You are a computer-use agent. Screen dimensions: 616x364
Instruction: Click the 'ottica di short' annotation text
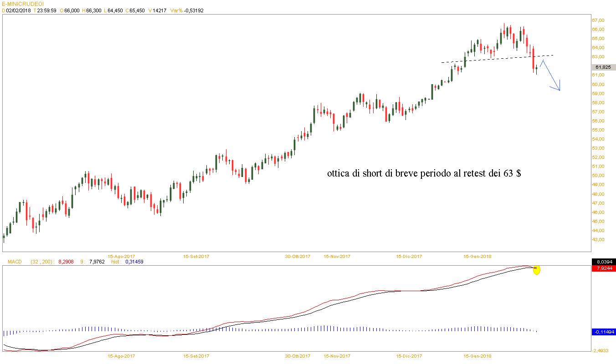click(x=424, y=173)
